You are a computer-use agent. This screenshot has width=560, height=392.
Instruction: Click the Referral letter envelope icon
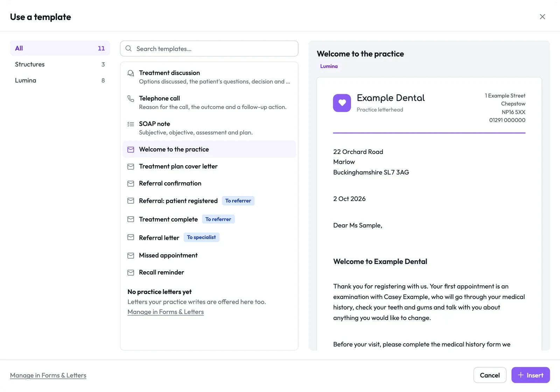coord(131,237)
